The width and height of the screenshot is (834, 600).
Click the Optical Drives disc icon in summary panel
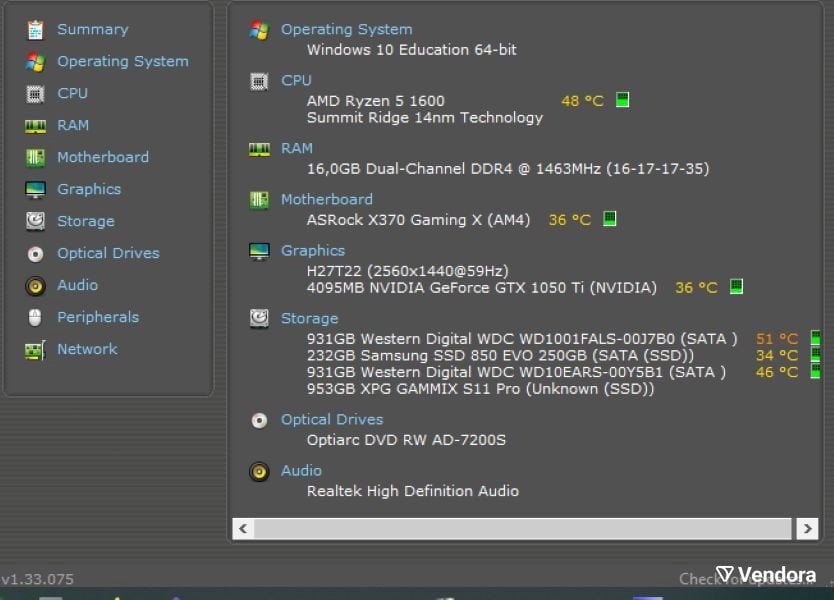[x=259, y=421]
